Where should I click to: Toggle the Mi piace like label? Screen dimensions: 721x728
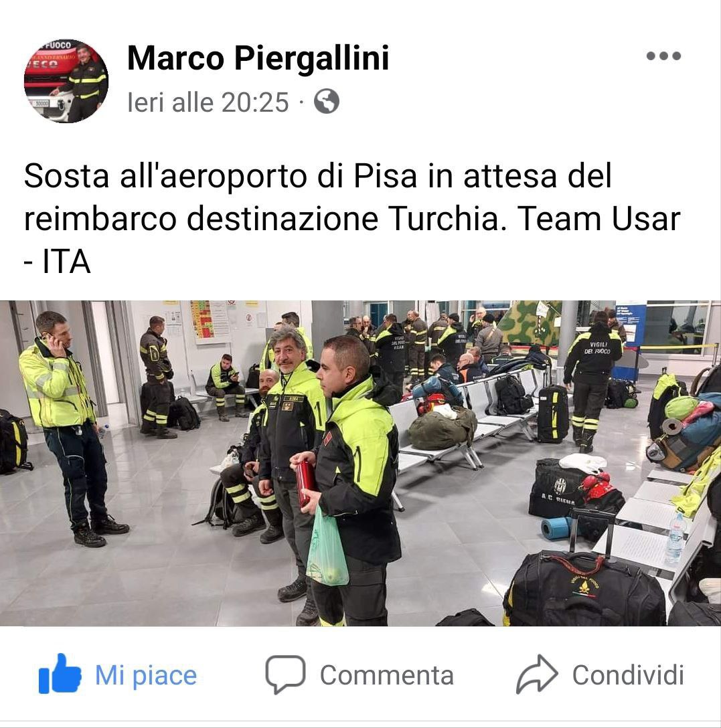tap(146, 675)
